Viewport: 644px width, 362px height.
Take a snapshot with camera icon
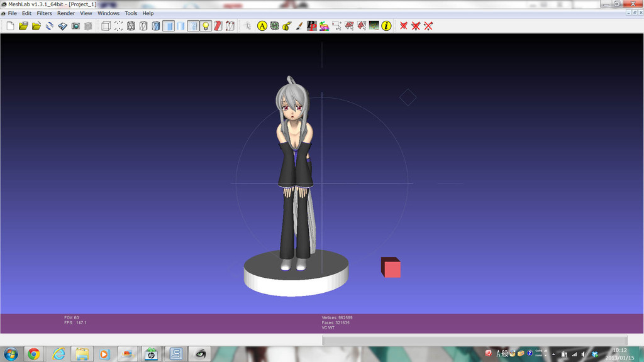pyautogui.click(x=75, y=26)
